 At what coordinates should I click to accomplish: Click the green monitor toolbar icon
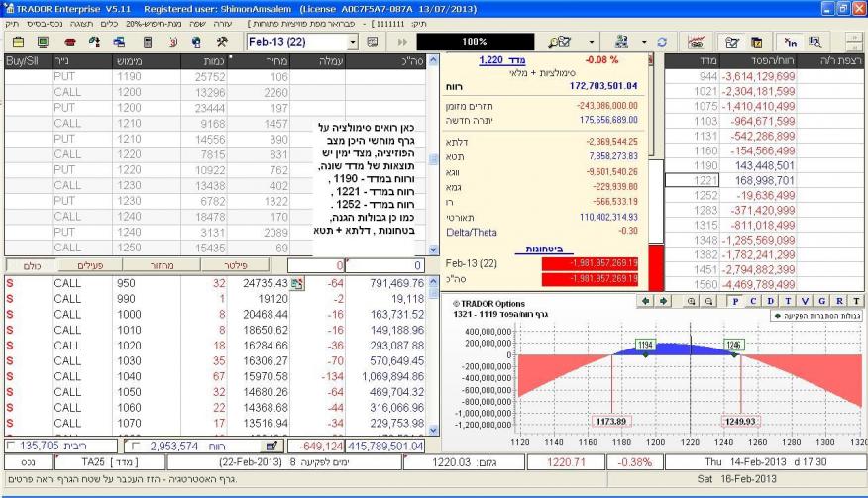pos(44,43)
